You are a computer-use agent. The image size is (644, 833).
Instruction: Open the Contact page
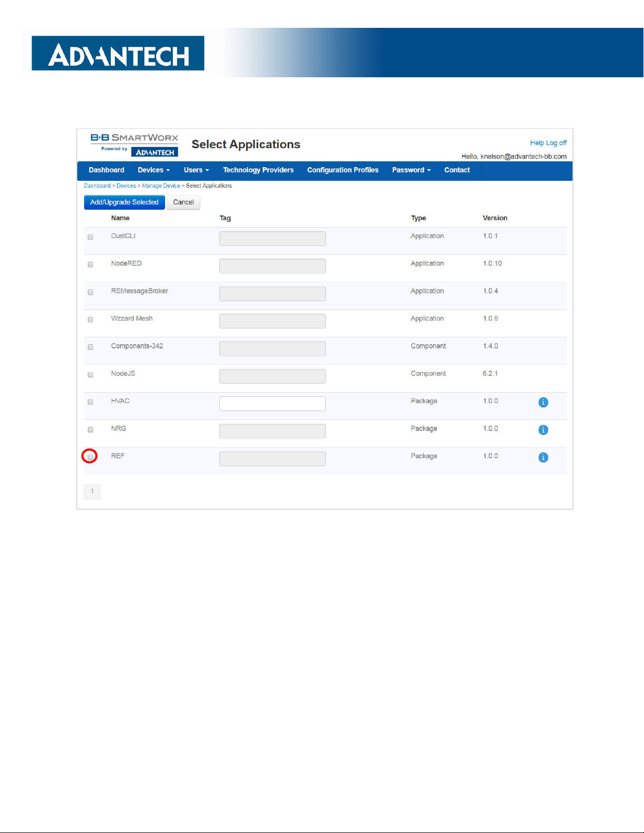pos(457,170)
